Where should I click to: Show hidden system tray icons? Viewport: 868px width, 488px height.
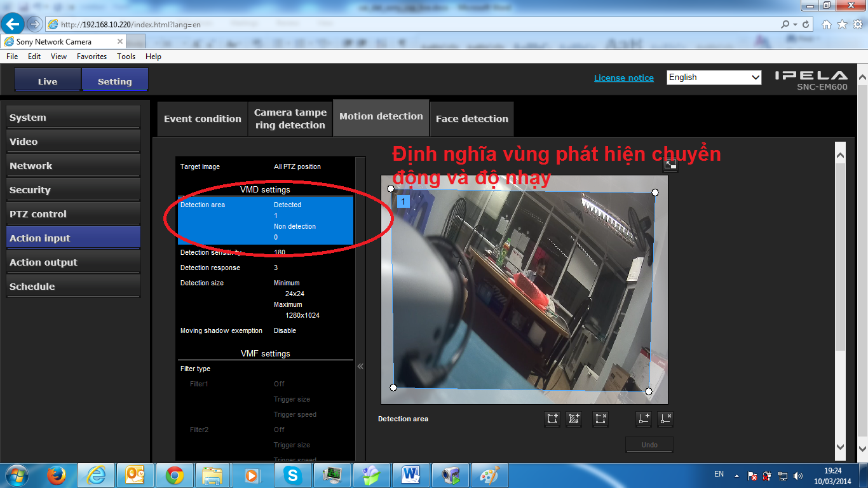(737, 475)
